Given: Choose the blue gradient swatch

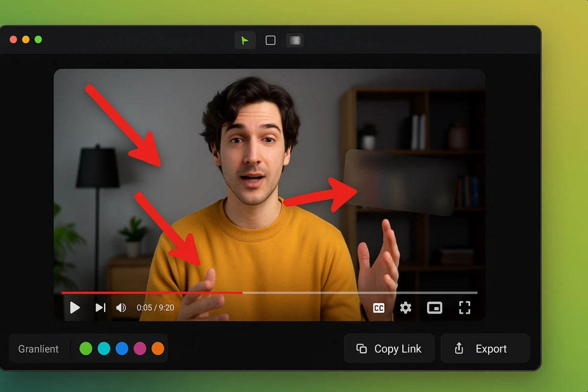Looking at the screenshot, I should click(x=122, y=348).
